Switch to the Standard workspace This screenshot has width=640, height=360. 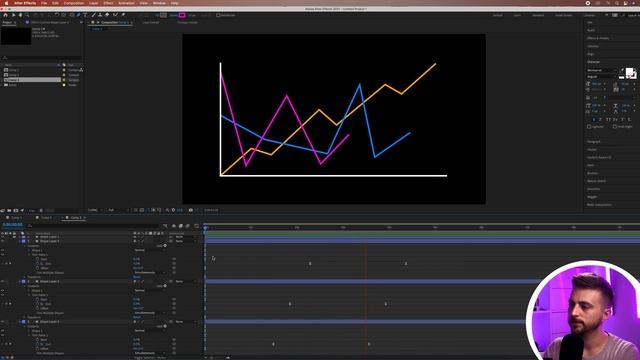point(538,15)
